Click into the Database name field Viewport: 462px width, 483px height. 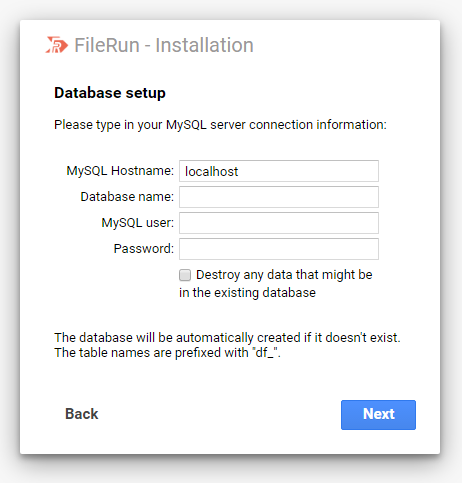pos(279,197)
